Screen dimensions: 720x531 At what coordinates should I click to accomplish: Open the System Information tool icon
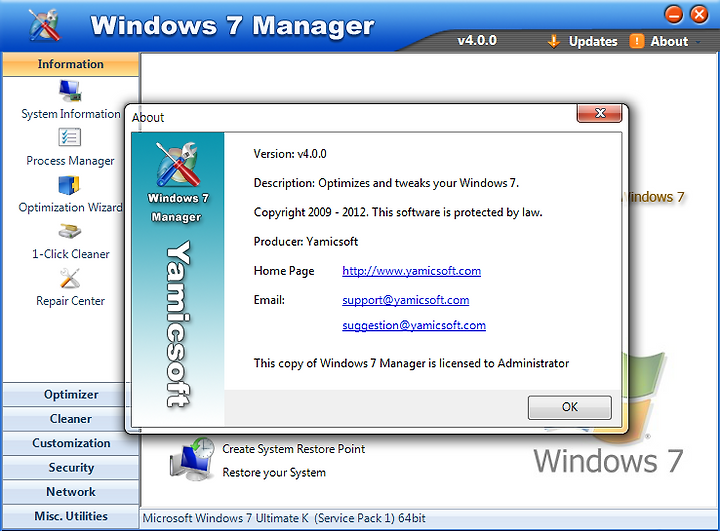pos(70,90)
